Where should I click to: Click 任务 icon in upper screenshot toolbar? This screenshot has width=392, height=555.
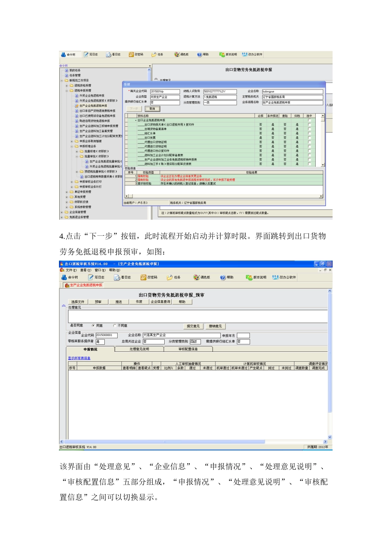pos(154,55)
